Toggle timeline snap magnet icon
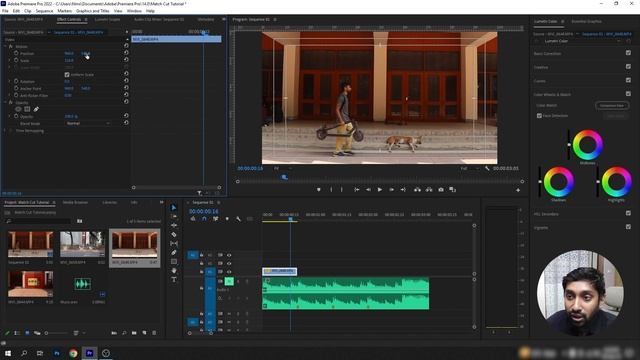This screenshot has height=360, width=640. (x=204, y=219)
